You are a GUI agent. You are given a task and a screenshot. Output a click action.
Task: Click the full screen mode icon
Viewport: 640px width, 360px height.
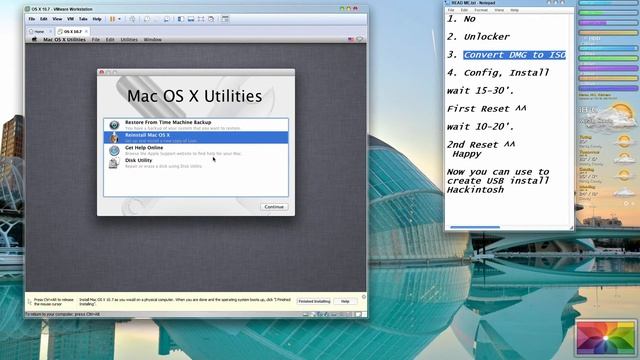click(201, 19)
